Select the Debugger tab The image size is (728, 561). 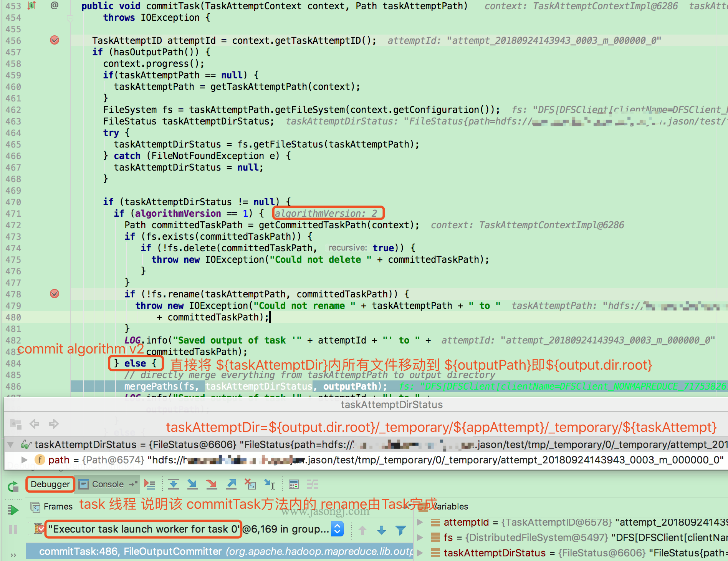click(50, 484)
